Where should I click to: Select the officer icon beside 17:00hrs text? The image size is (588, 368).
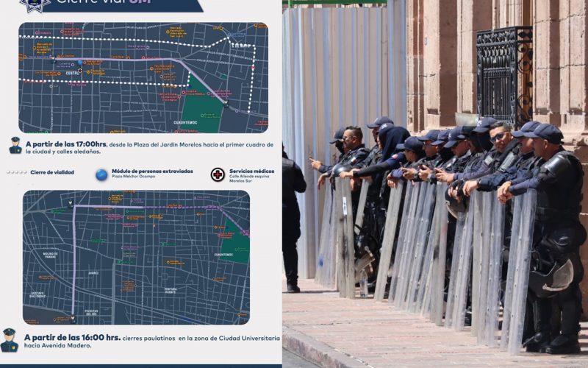(x=15, y=145)
